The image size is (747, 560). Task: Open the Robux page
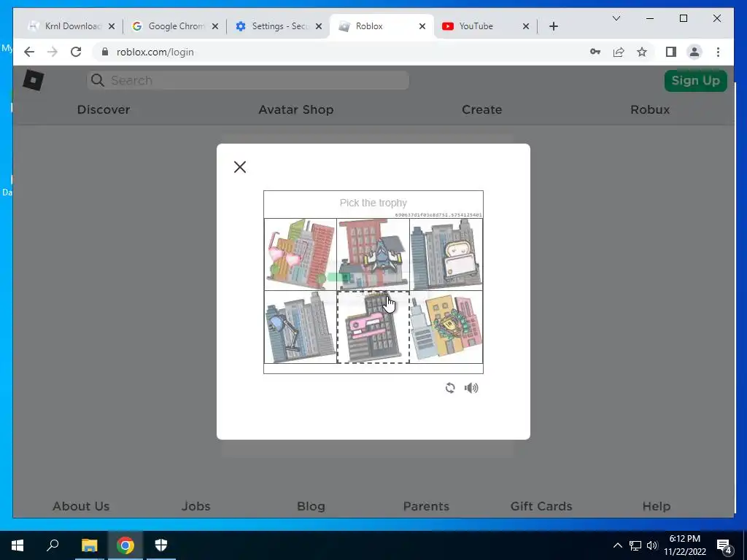[650, 109]
